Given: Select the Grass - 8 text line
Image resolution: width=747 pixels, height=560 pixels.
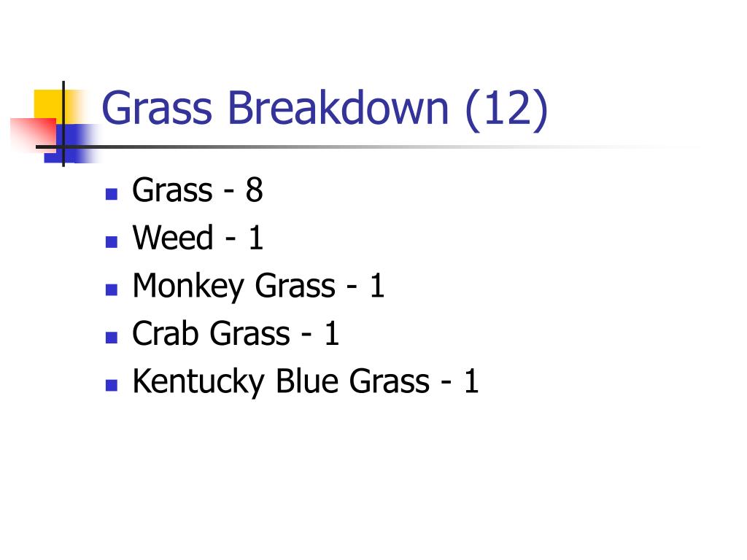Looking at the screenshot, I should point(198,190).
